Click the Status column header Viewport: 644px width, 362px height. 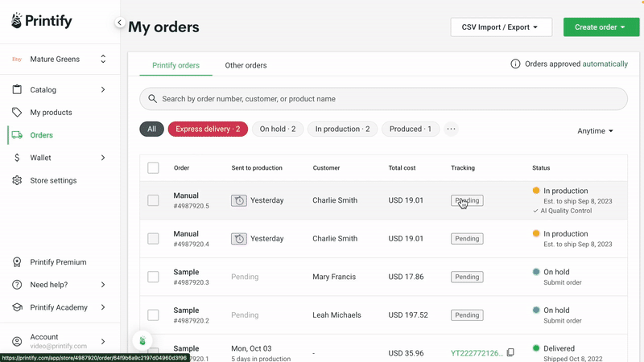(541, 168)
